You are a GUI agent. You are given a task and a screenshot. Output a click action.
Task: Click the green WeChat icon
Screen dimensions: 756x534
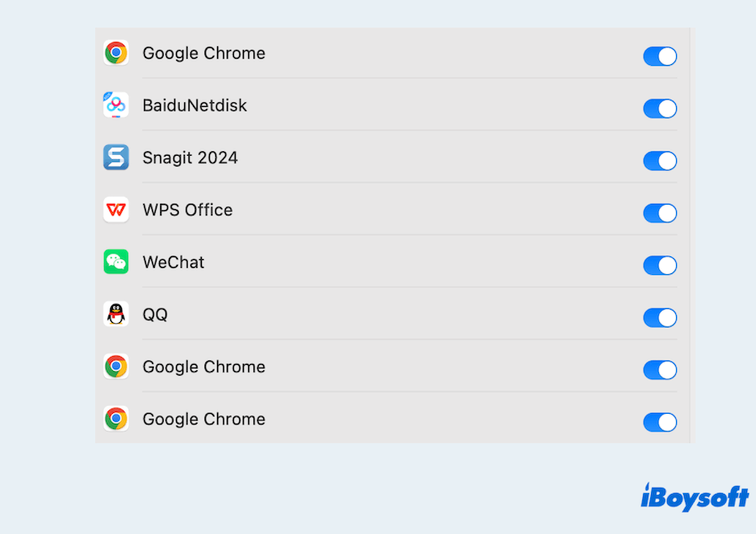pos(116,262)
